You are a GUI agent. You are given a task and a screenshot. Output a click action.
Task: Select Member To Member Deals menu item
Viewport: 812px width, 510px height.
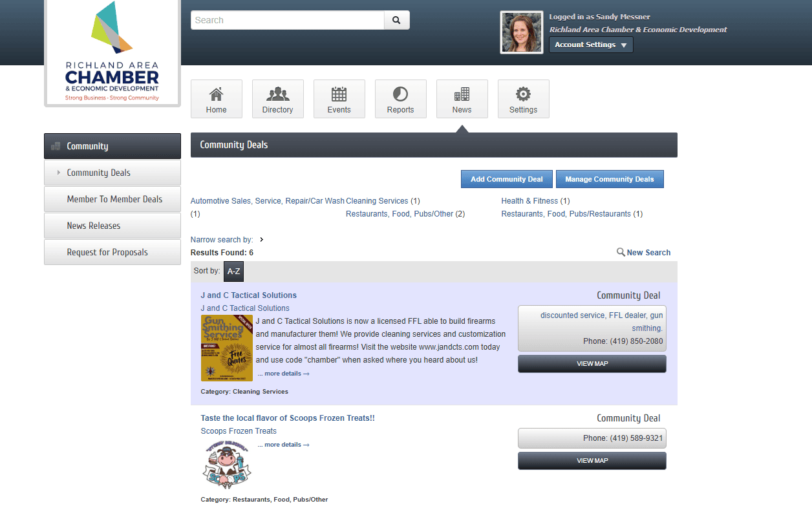pos(112,199)
